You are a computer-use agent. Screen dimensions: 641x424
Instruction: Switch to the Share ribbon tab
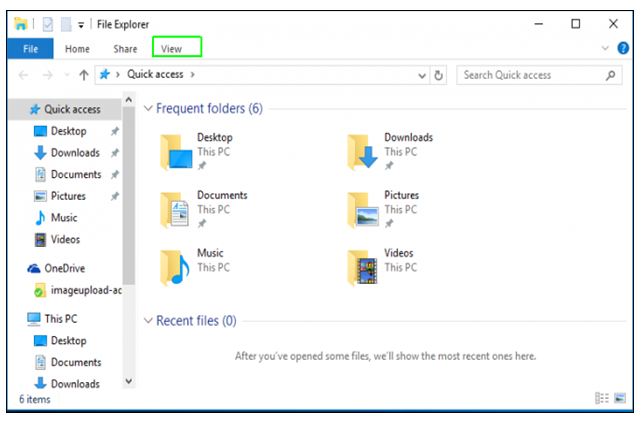(125, 49)
